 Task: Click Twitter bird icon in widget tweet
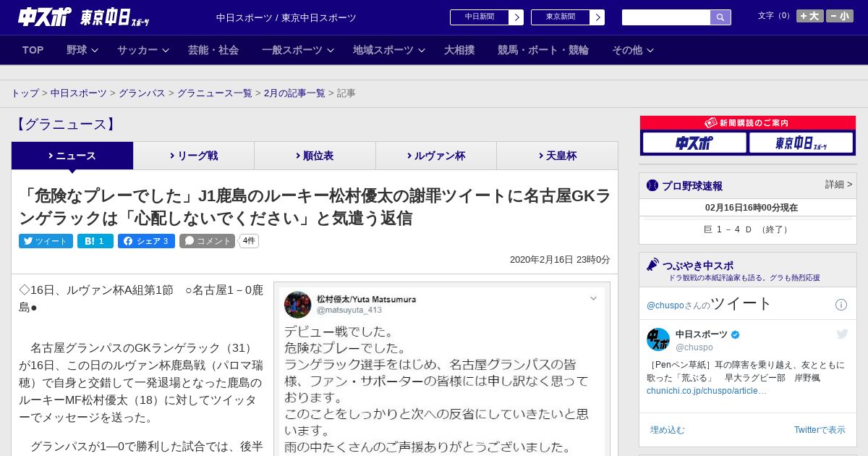click(842, 334)
